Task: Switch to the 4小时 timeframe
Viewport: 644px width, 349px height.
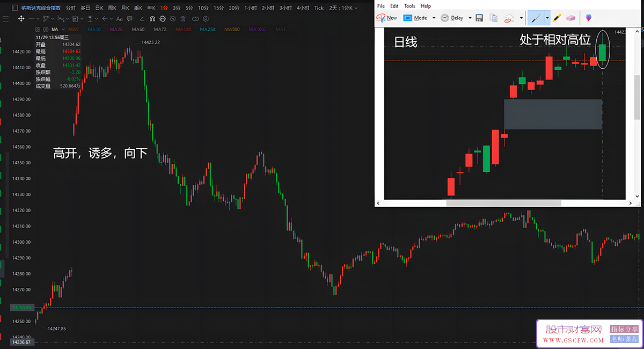Action: tap(303, 8)
